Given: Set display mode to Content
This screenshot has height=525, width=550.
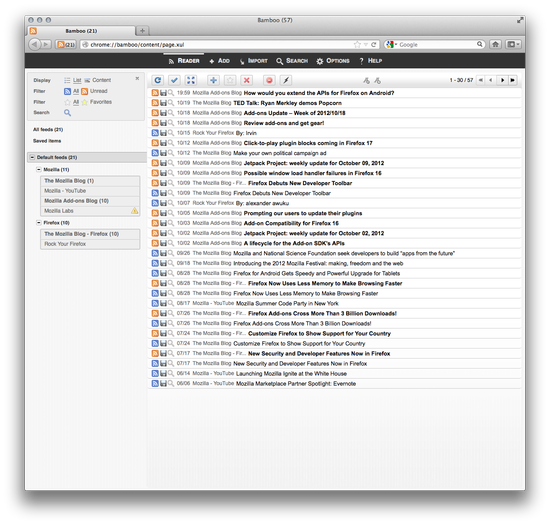Looking at the screenshot, I should point(98,80).
